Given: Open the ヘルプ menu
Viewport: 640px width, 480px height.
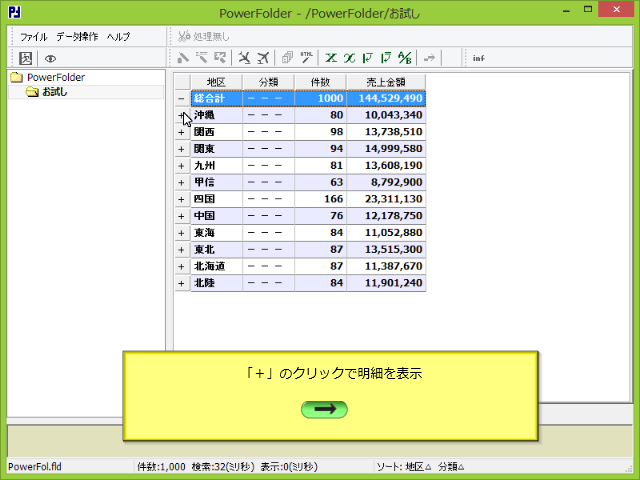Looking at the screenshot, I should point(118,37).
